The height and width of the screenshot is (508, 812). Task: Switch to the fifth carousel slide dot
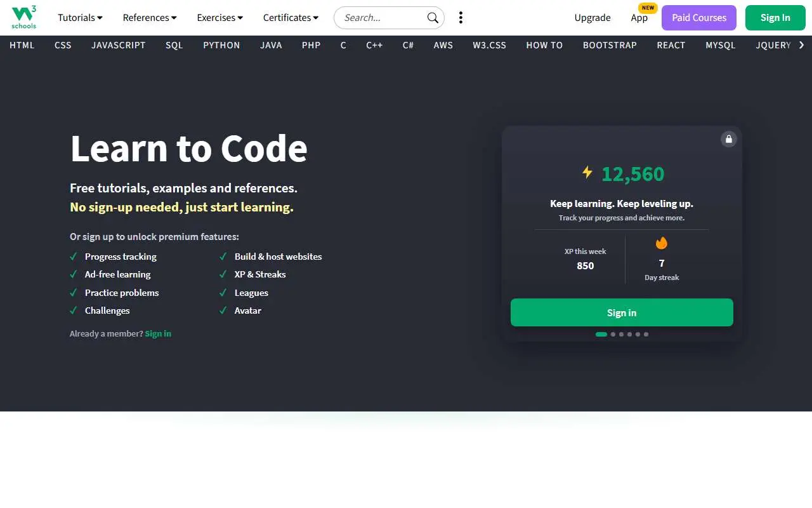[x=638, y=334]
